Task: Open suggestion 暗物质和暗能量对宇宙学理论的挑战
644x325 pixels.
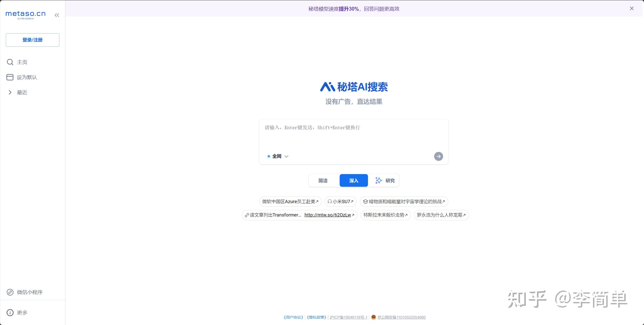Action: (x=404, y=202)
